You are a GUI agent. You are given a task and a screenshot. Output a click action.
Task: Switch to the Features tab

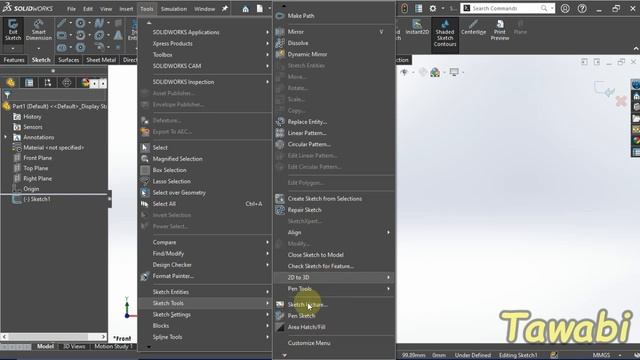pos(14,60)
